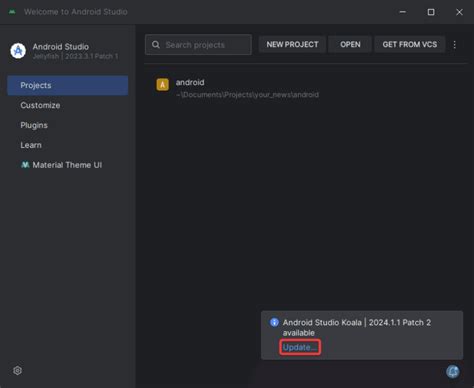The height and width of the screenshot is (388, 474).
Task: Click the info icon in update notification
Action: [274, 322]
